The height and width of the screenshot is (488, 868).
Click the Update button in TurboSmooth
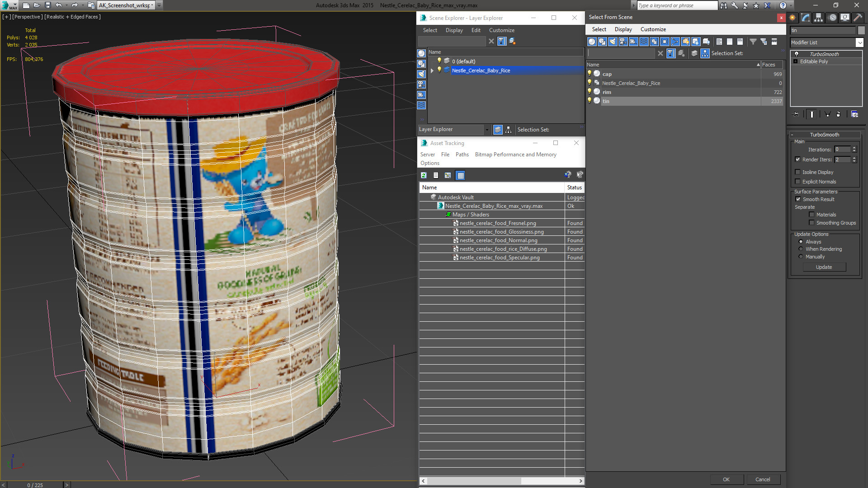[824, 267]
